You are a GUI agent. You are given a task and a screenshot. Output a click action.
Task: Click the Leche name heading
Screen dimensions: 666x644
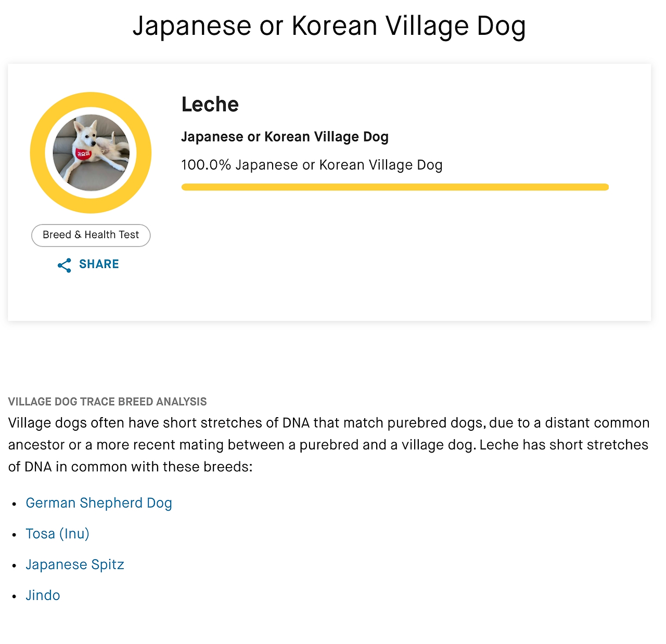pos(210,105)
